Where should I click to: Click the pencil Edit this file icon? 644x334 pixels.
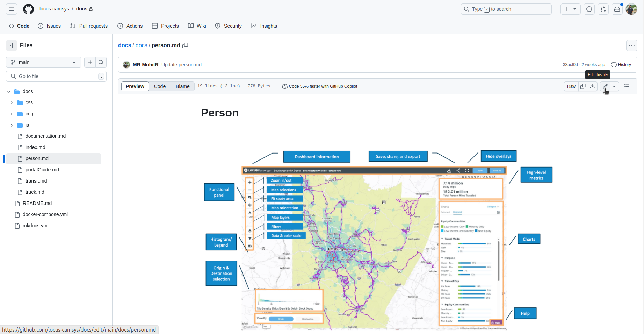pos(605,86)
